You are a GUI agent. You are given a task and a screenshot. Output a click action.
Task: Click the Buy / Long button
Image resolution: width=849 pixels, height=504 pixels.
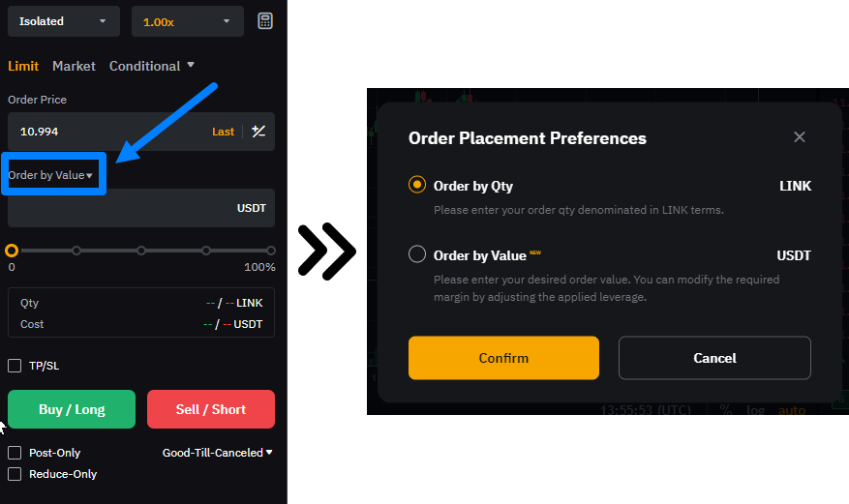72,409
